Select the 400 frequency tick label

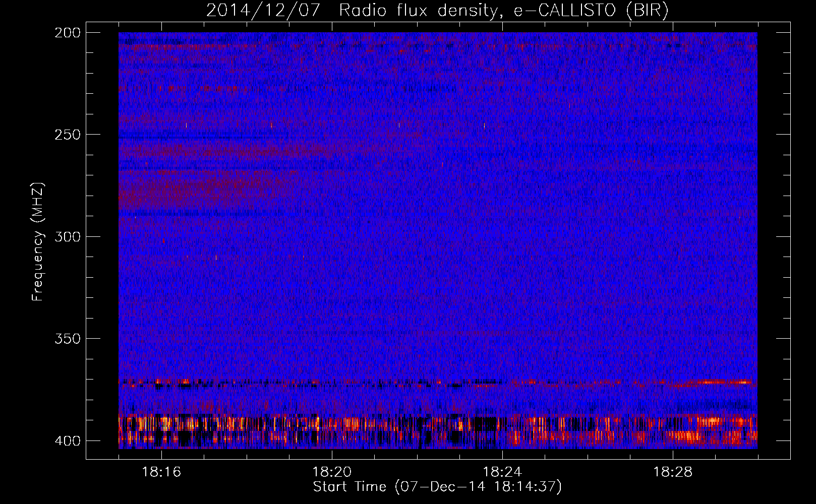(x=67, y=441)
